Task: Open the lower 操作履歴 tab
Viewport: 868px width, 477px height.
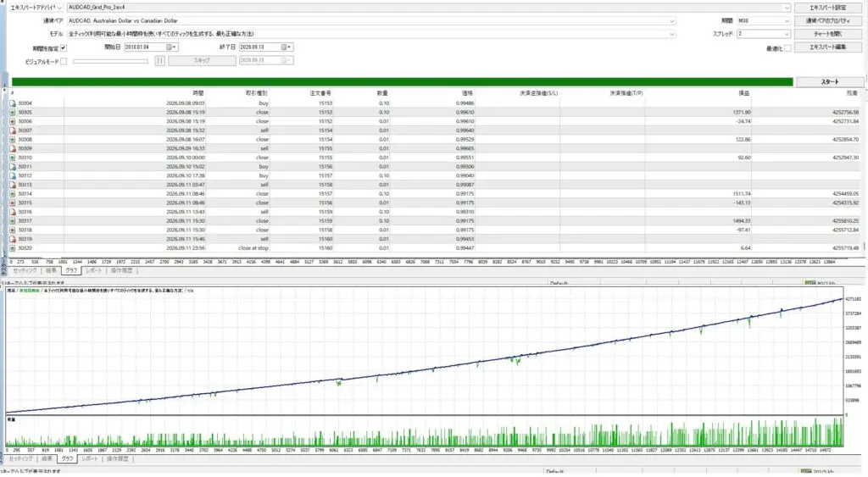Action: click(x=117, y=458)
